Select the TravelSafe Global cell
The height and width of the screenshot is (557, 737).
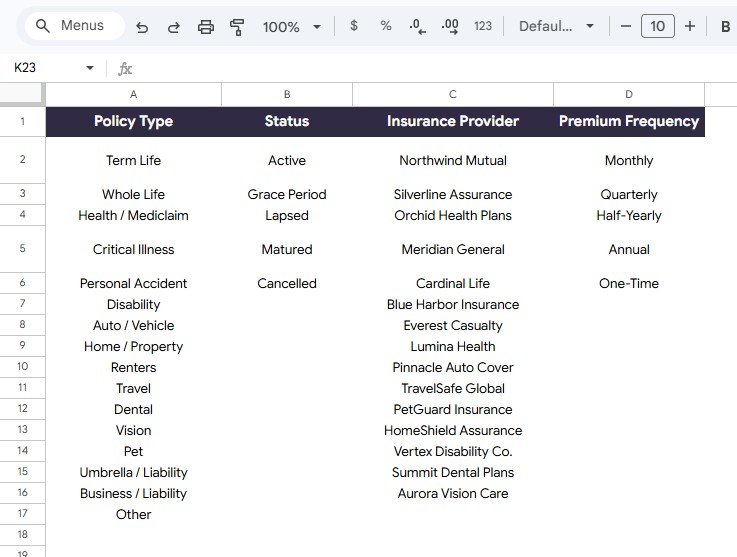[x=453, y=388]
